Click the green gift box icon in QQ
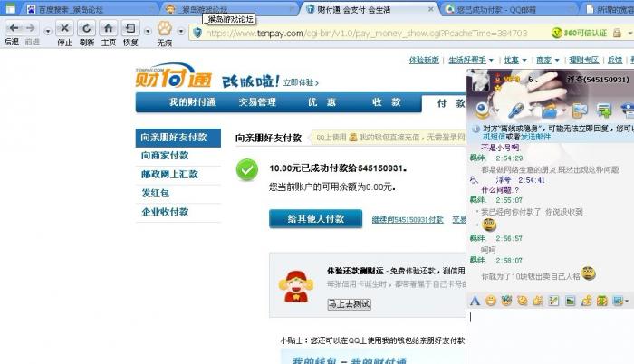Viewport: 634px width, 364px height. tap(602, 301)
